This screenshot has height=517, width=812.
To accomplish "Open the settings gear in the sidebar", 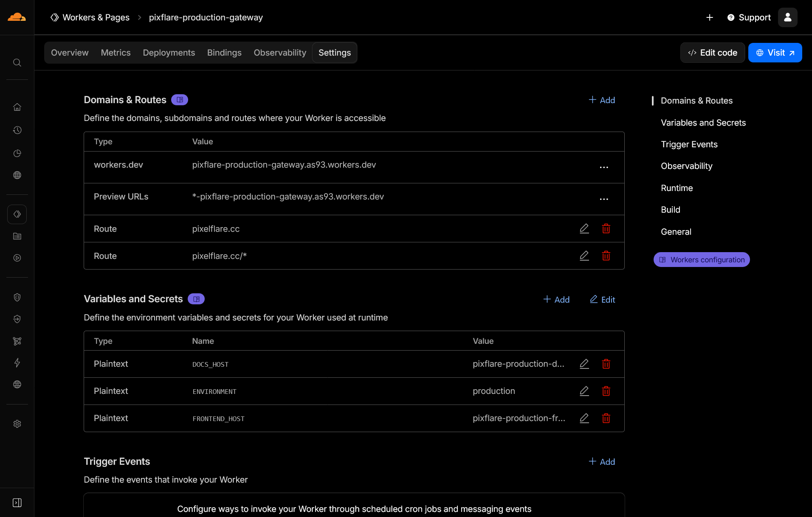I will 17,424.
